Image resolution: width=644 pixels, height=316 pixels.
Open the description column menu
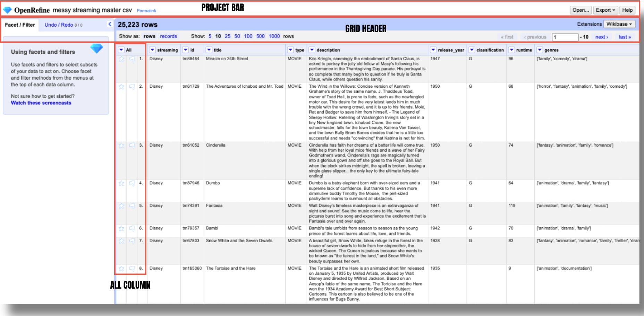(x=312, y=50)
